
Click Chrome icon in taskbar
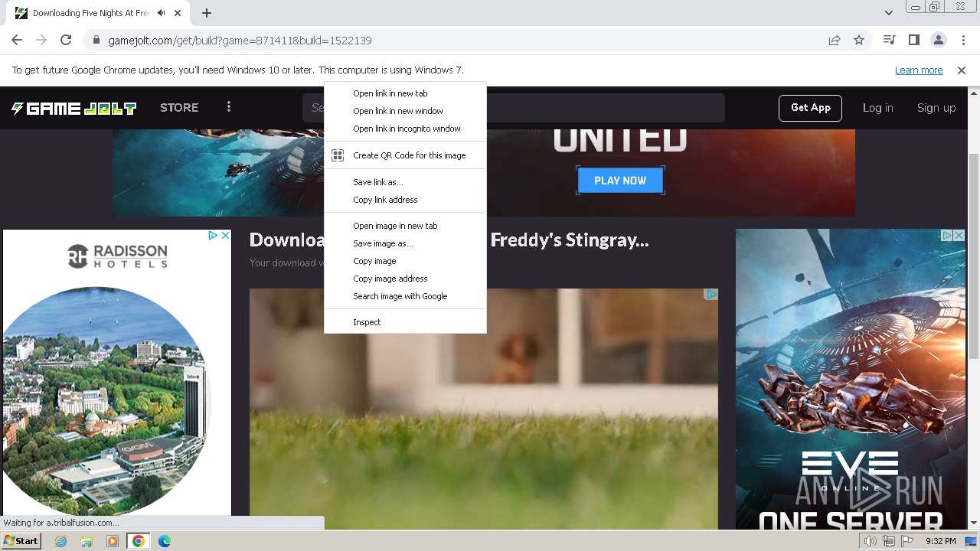click(139, 541)
